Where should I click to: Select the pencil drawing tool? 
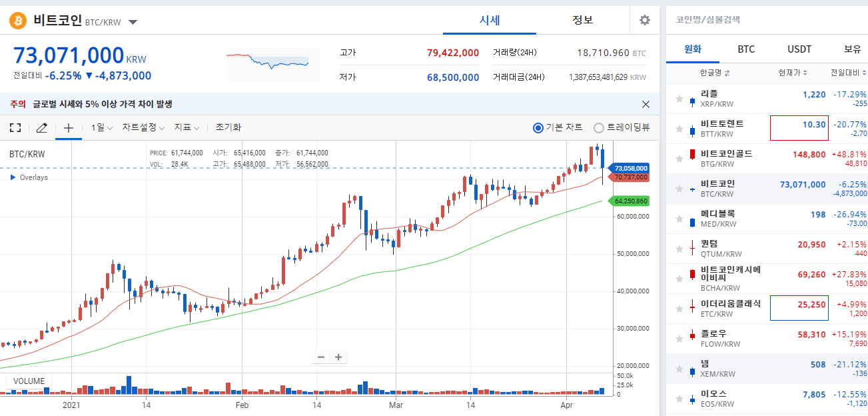pos(41,127)
